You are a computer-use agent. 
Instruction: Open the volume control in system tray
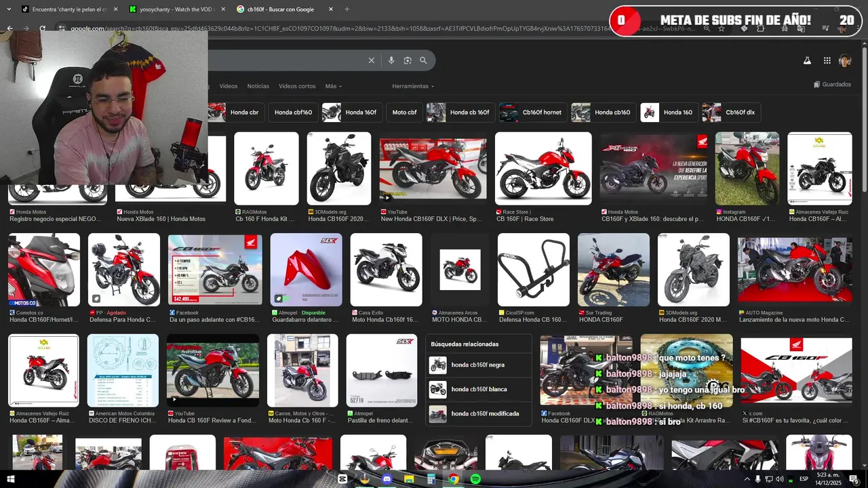pos(780,479)
